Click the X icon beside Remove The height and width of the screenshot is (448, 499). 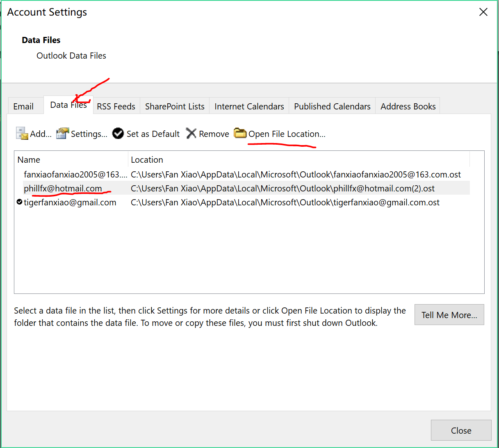(x=191, y=133)
